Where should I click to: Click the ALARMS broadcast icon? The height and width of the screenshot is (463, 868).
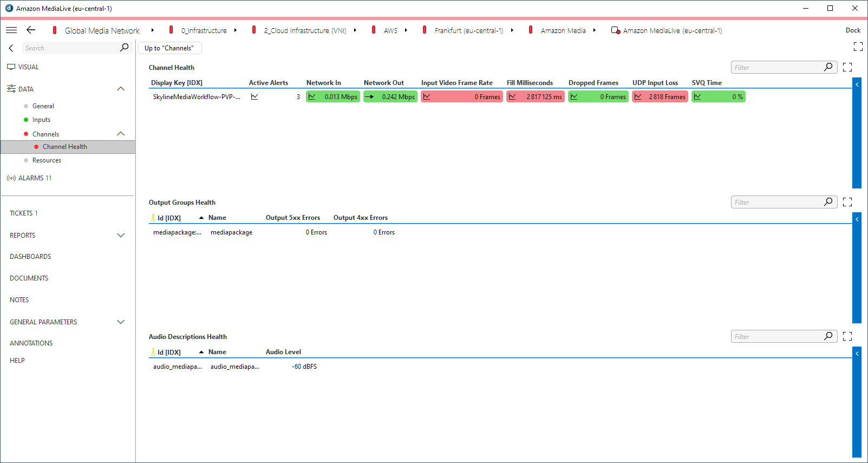[x=11, y=178]
